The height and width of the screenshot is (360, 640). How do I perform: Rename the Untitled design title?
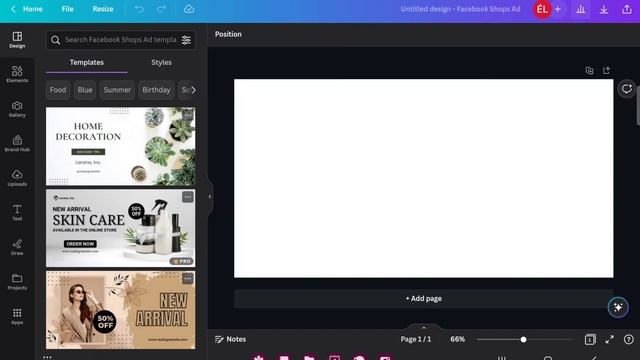460,9
